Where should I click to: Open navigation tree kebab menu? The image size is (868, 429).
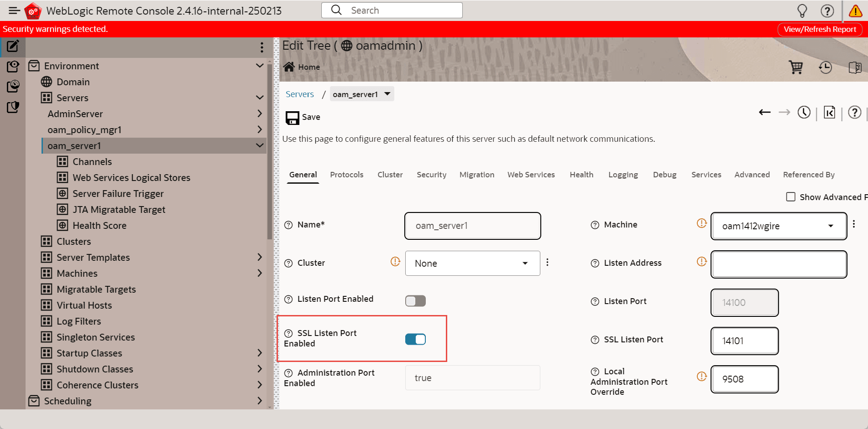(261, 47)
